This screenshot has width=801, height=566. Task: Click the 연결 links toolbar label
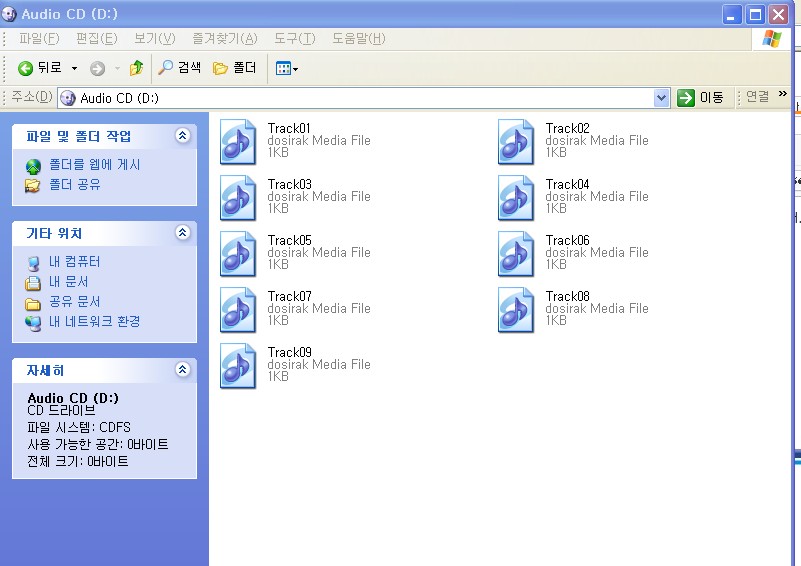tap(757, 97)
